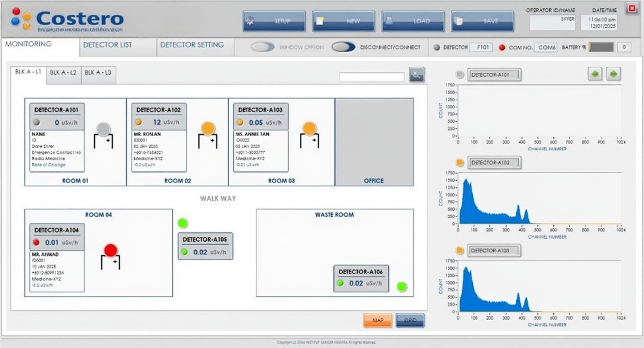
Task: Toggle the Window Off/On switch
Action: pyautogui.click(x=262, y=47)
